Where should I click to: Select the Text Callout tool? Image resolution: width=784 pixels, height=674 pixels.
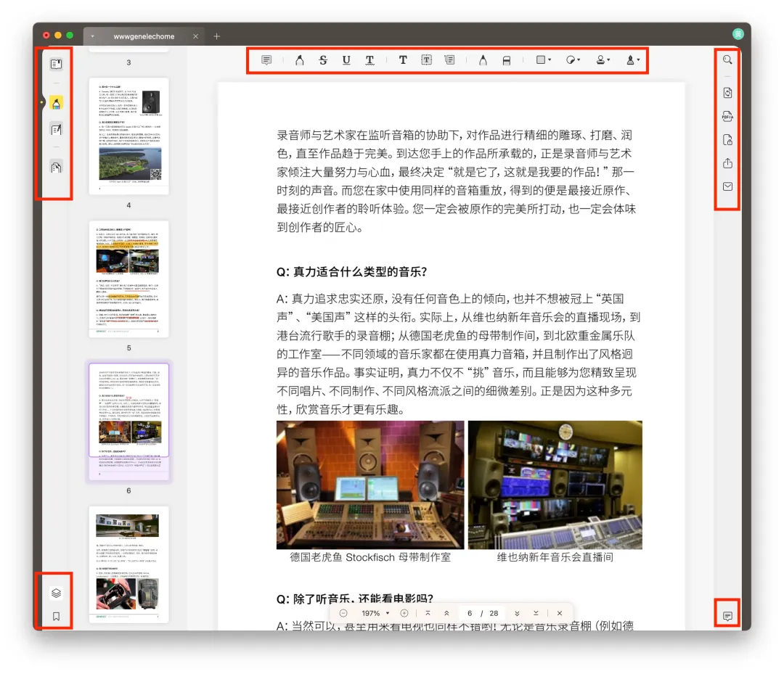coord(449,60)
